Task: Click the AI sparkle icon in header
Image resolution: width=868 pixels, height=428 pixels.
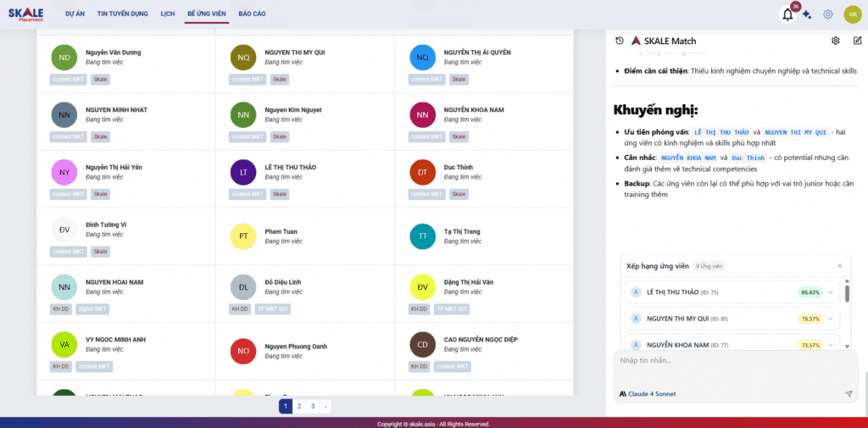Action: click(x=807, y=14)
